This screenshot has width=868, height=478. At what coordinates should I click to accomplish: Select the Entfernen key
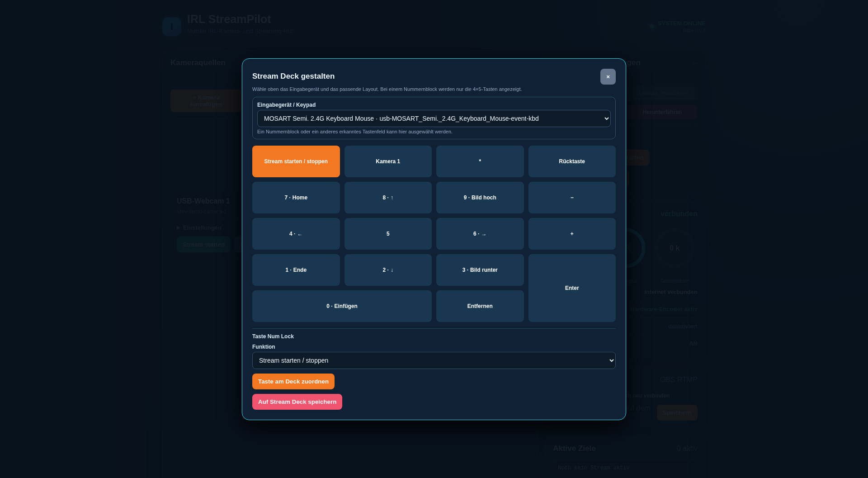click(480, 306)
